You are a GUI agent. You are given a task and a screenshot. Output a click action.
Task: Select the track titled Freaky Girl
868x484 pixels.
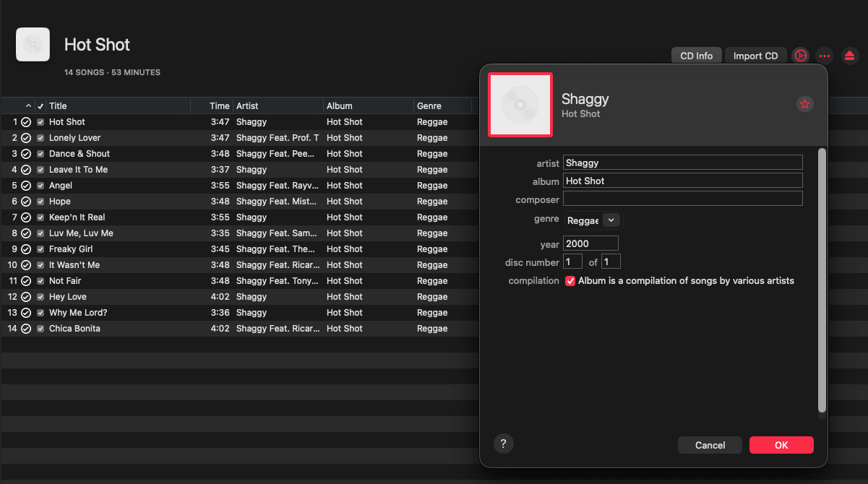pos(71,249)
